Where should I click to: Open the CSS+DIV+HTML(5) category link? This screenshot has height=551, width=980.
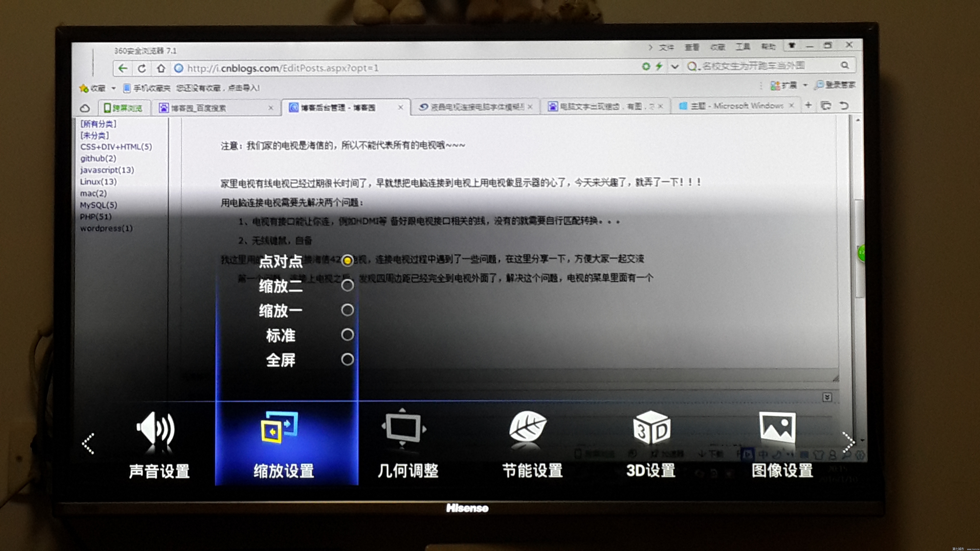116,147
